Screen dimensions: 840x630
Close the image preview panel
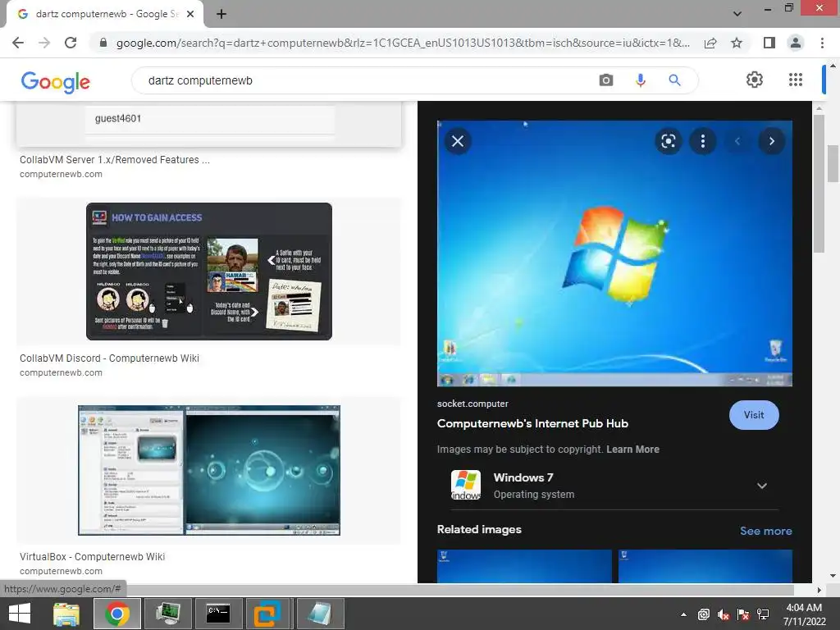(458, 141)
